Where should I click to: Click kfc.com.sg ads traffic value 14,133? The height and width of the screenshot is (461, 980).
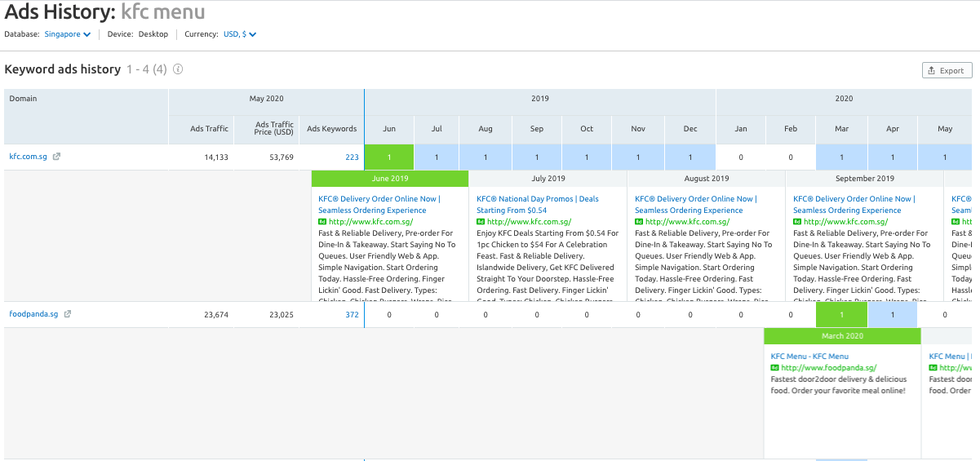[x=215, y=157]
